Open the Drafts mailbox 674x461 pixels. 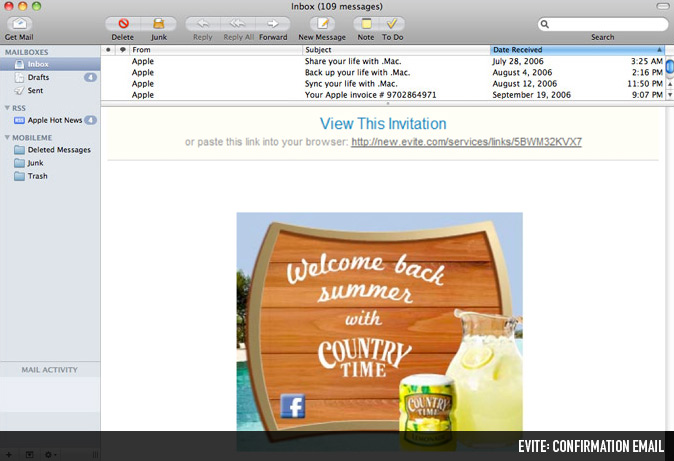point(39,77)
